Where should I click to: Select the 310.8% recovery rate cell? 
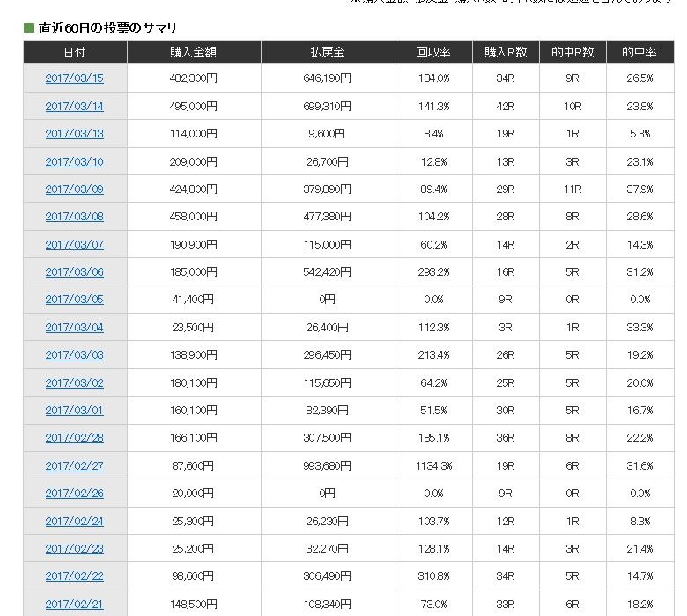click(433, 576)
